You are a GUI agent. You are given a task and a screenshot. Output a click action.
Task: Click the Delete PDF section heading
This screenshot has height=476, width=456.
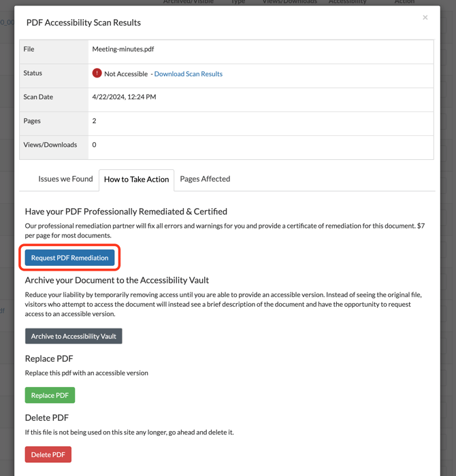pyautogui.click(x=47, y=418)
